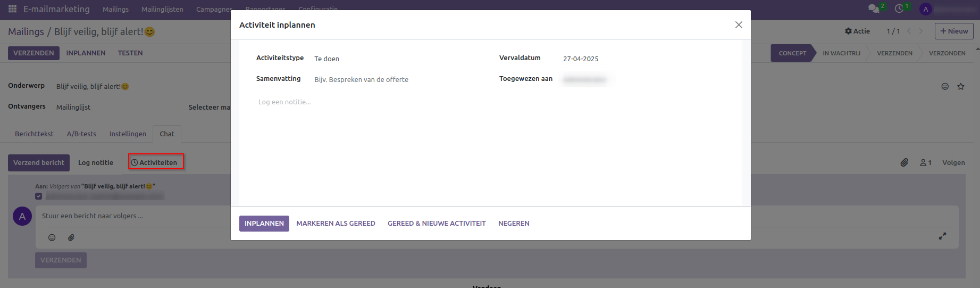The height and width of the screenshot is (288, 980).
Task: Click the Inplannen header button in mailing form
Action: pos(86,53)
